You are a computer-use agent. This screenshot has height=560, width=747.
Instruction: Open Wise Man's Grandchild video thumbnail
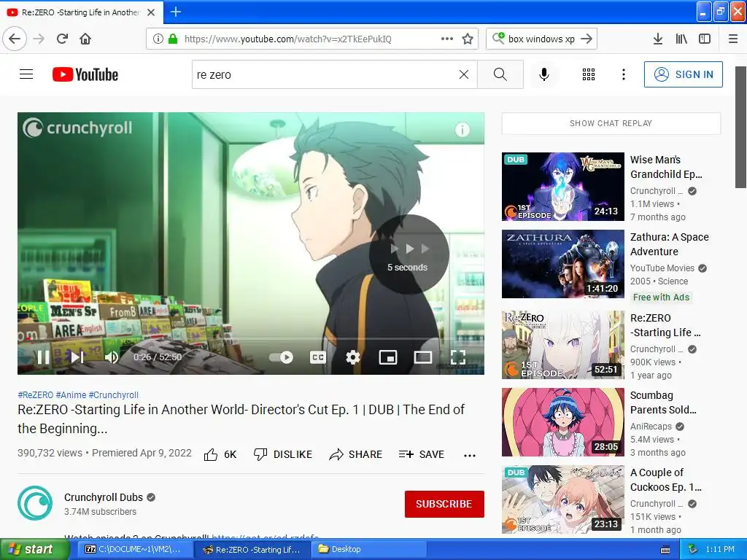click(x=563, y=187)
